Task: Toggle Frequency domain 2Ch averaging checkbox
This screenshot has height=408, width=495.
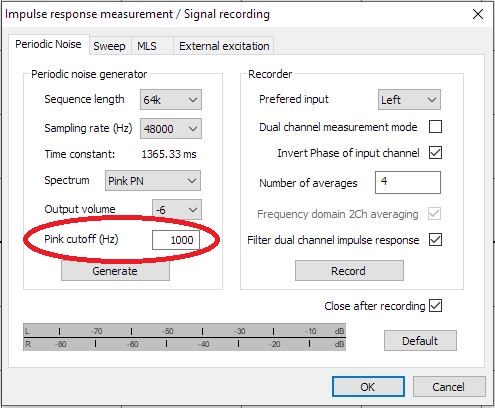Action: coord(435,214)
